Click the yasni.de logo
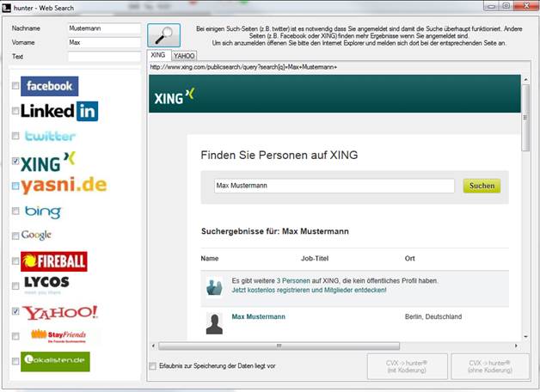The width and height of the screenshot is (540, 392). click(x=64, y=186)
